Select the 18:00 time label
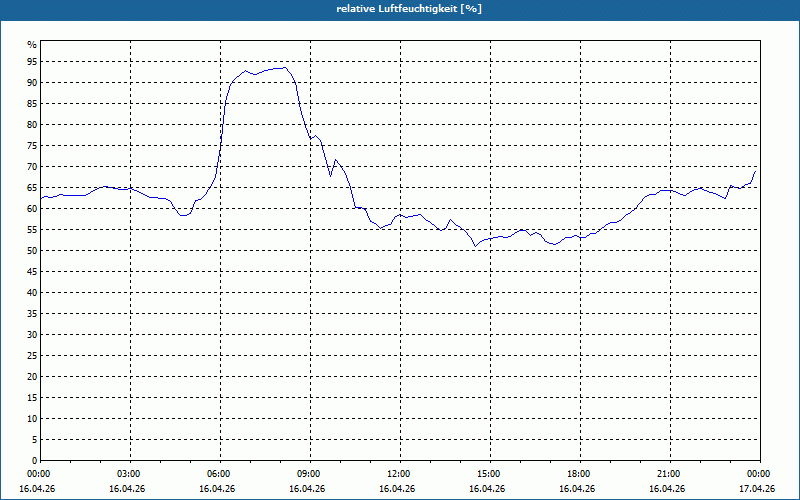Screen dimensions: 800x500 [580, 474]
